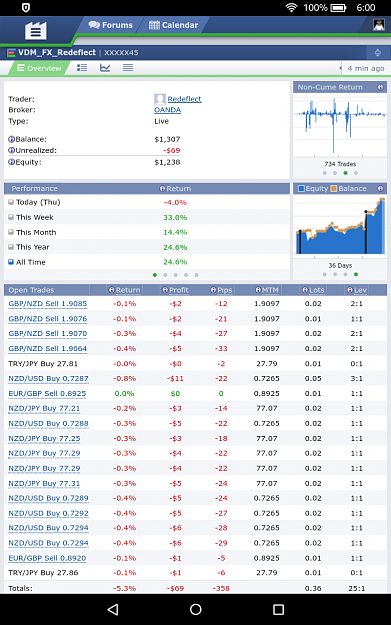Tap the Android back navigation button
This screenshot has width=391, height=625.
coord(113,609)
